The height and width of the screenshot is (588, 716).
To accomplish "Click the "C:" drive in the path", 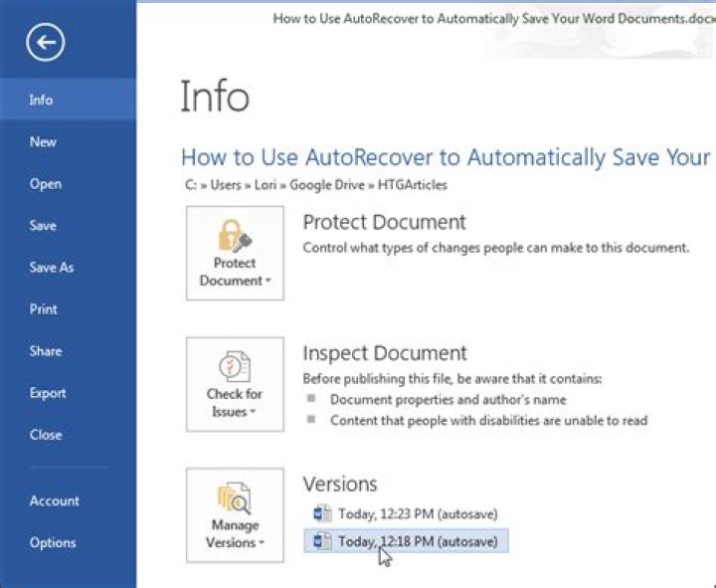I will (x=190, y=185).
